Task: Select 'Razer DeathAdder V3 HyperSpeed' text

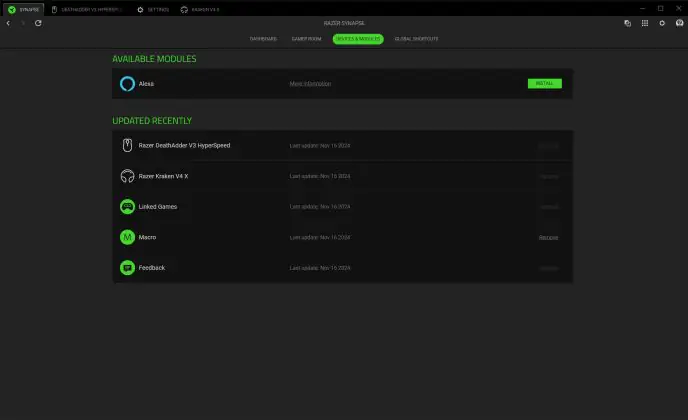Action: tap(184, 145)
